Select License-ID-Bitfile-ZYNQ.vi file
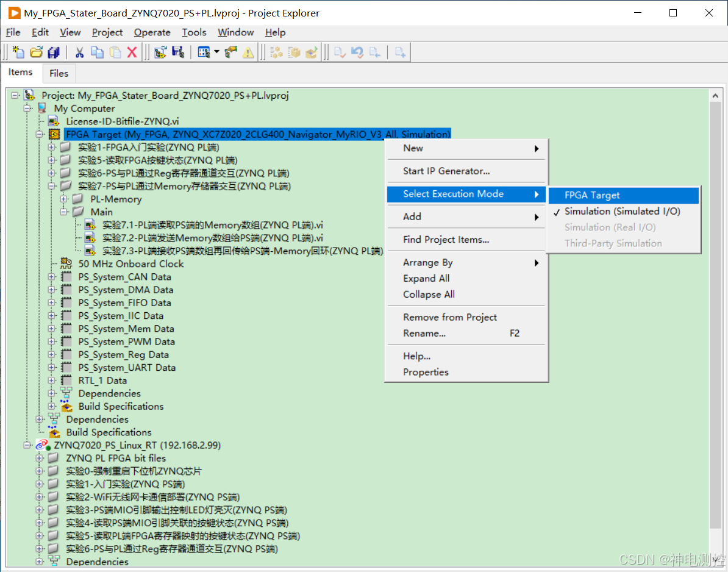This screenshot has width=728, height=572. pos(123,121)
